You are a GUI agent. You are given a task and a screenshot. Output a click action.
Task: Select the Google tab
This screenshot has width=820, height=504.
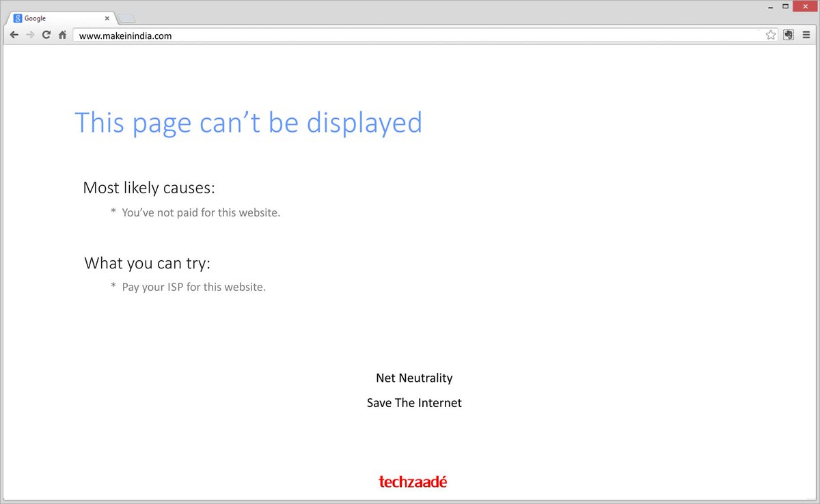click(x=63, y=18)
